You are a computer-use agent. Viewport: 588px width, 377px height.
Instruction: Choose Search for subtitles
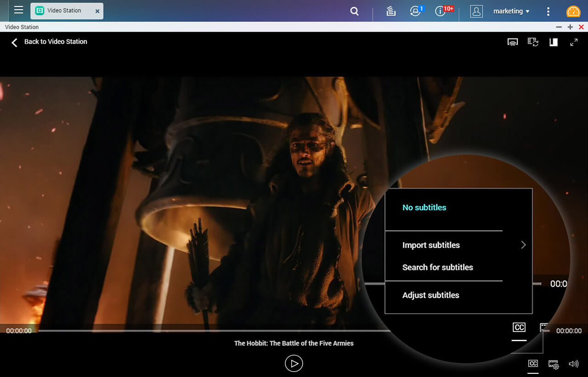437,267
